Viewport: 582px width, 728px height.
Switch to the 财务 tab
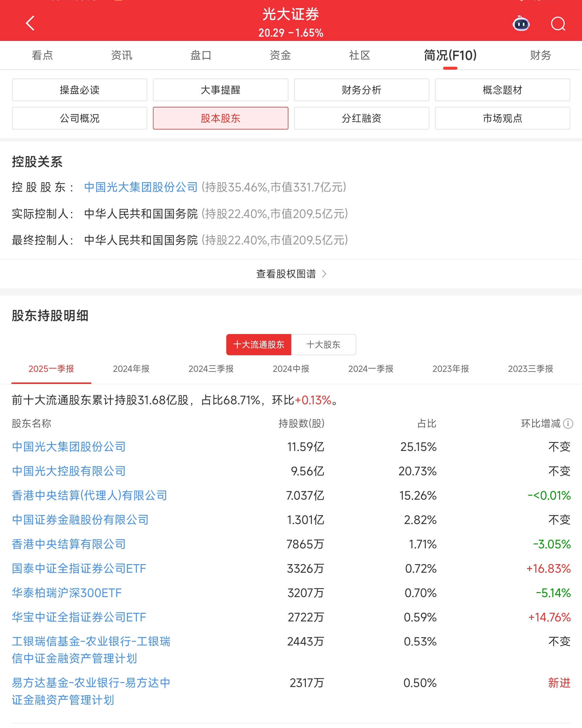[x=540, y=55]
